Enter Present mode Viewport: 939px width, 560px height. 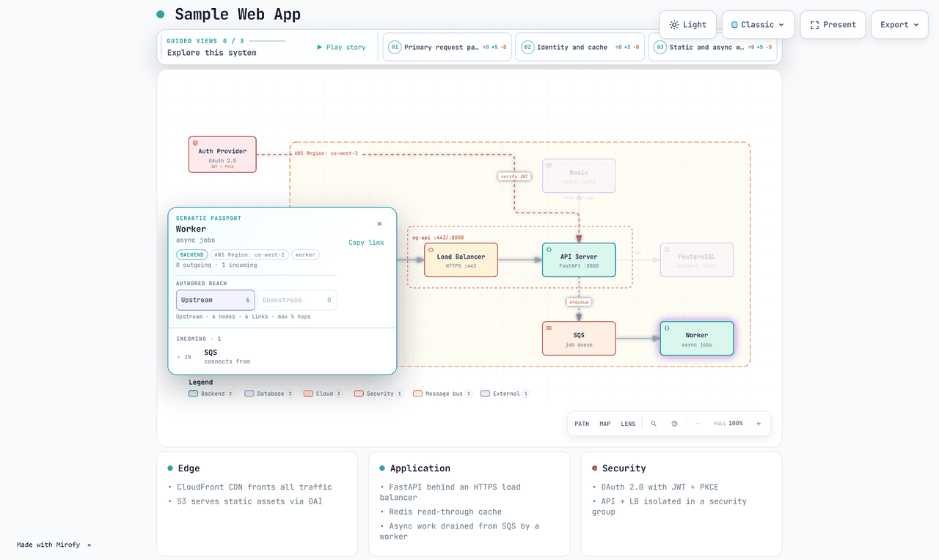pyautogui.click(x=833, y=25)
